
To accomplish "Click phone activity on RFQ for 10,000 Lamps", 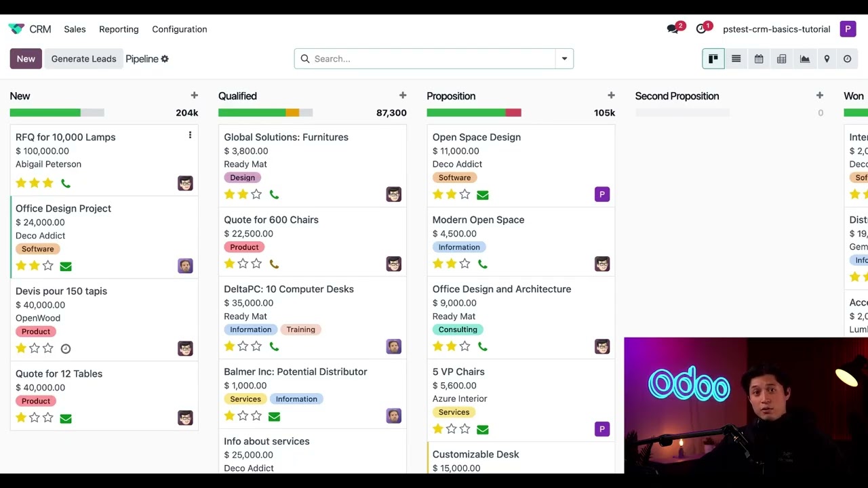I will pyautogui.click(x=66, y=183).
